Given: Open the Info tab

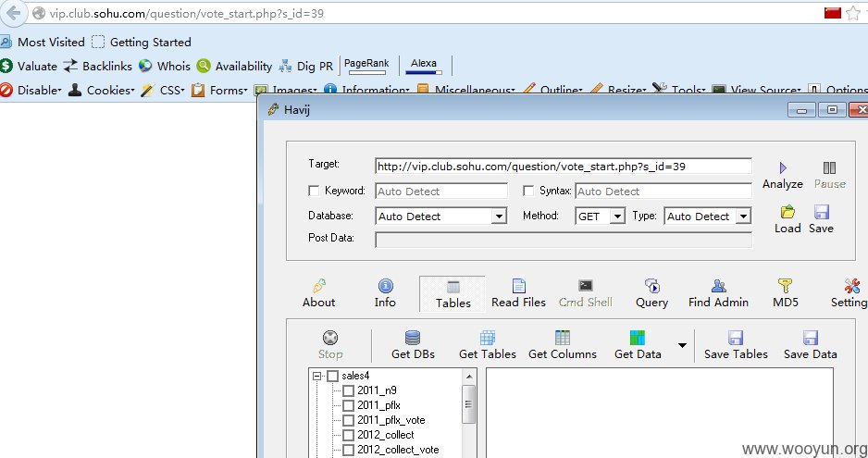Looking at the screenshot, I should (385, 293).
